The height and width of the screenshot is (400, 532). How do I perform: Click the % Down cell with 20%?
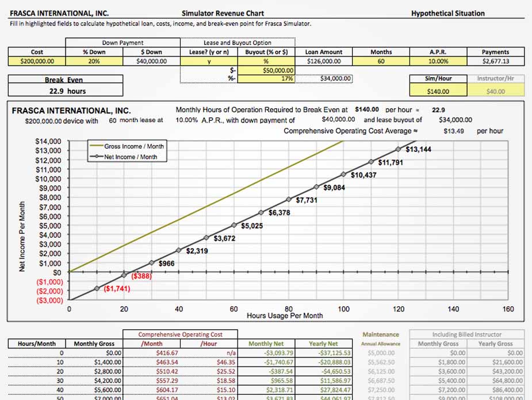point(94,61)
